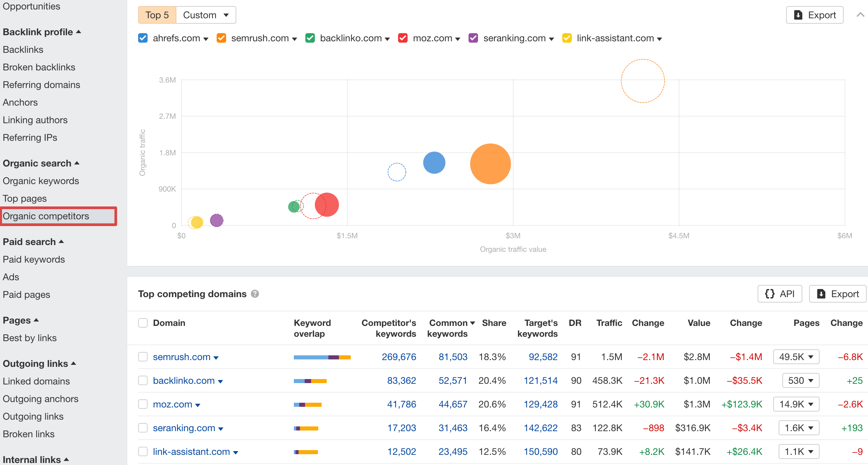
Task: Toggle the backlinko.com chart checkbox
Action: 310,38
